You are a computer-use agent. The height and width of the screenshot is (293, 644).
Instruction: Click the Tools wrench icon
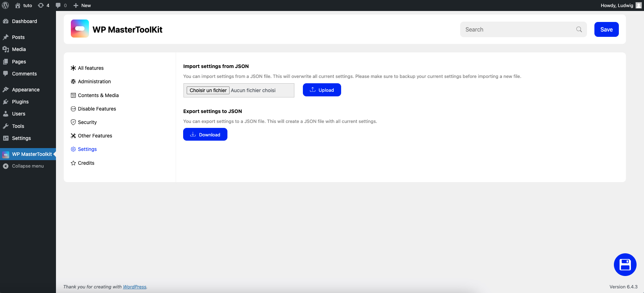tap(6, 126)
